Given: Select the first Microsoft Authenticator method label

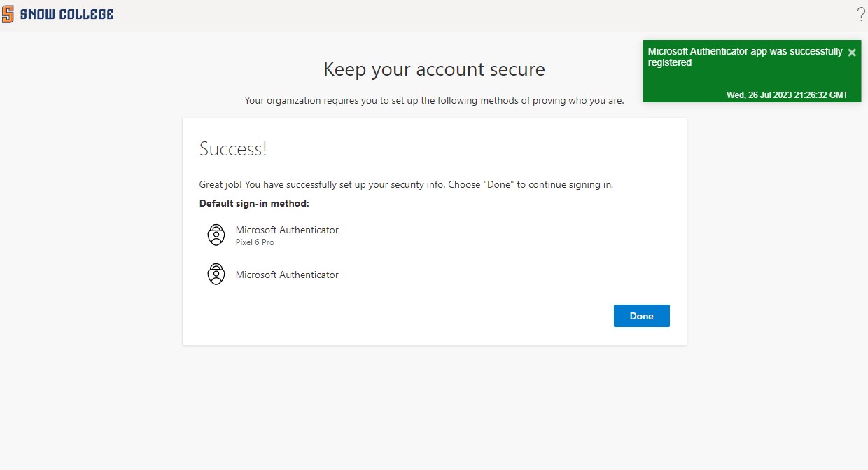Looking at the screenshot, I should coord(287,230).
